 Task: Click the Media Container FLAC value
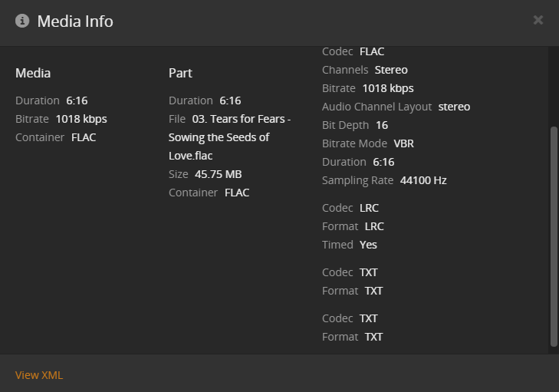[84, 137]
